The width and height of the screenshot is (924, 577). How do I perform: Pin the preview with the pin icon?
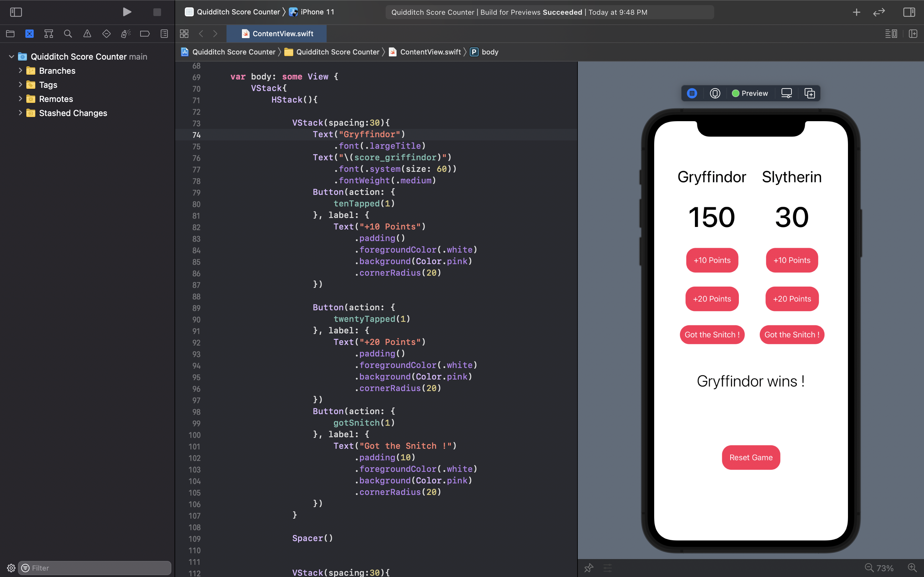[588, 568]
